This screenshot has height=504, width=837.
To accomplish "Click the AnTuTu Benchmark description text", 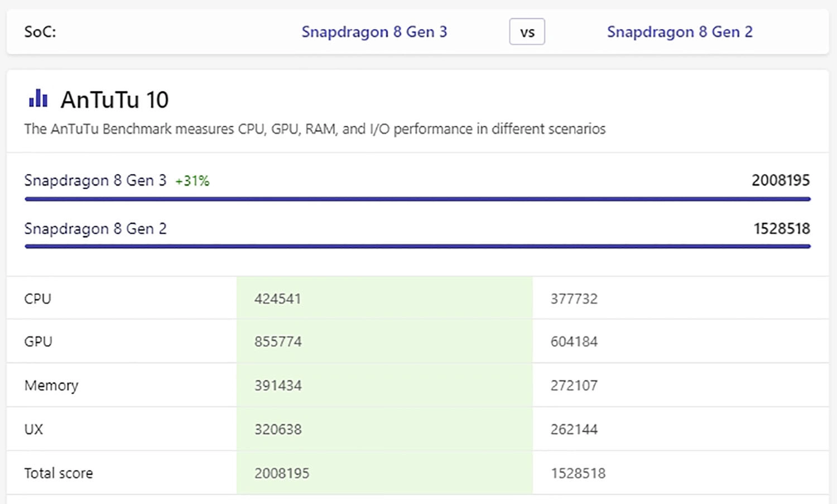I will click(x=315, y=129).
